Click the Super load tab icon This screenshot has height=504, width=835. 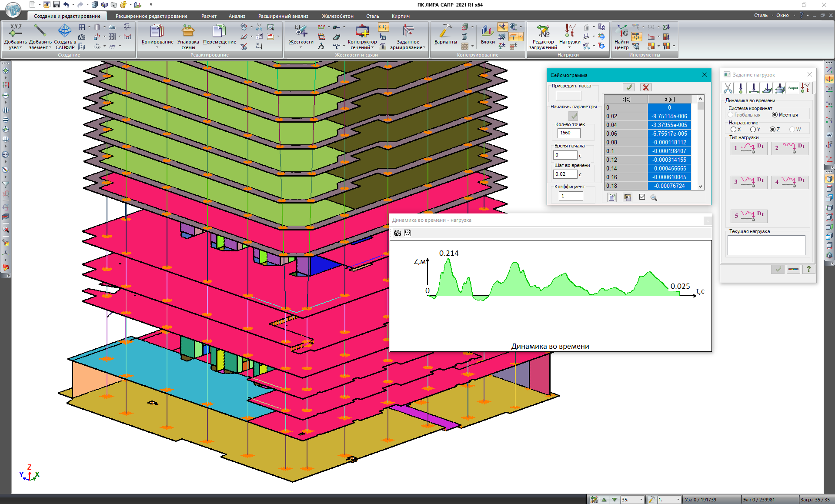click(x=793, y=88)
